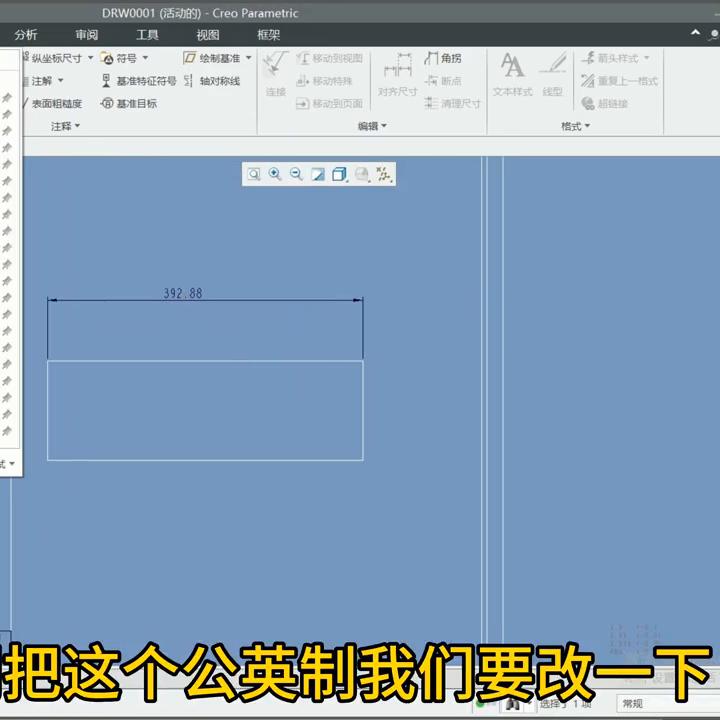Open the Framework (框架) ribbon tab
720x720 pixels.
click(269, 35)
